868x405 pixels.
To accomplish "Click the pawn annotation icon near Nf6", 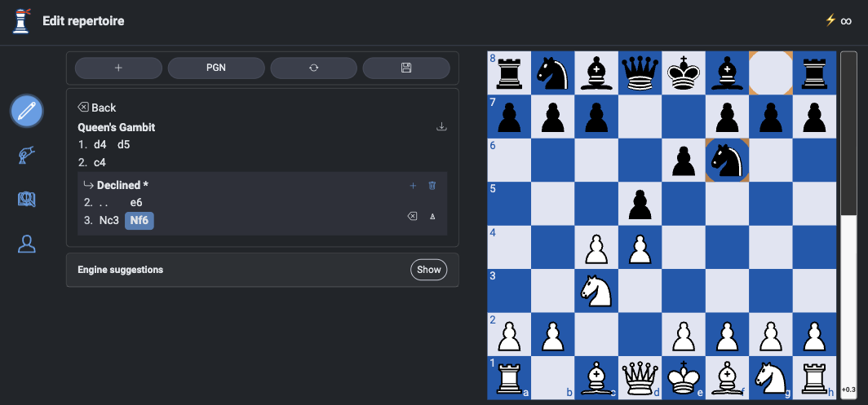I will [x=432, y=216].
